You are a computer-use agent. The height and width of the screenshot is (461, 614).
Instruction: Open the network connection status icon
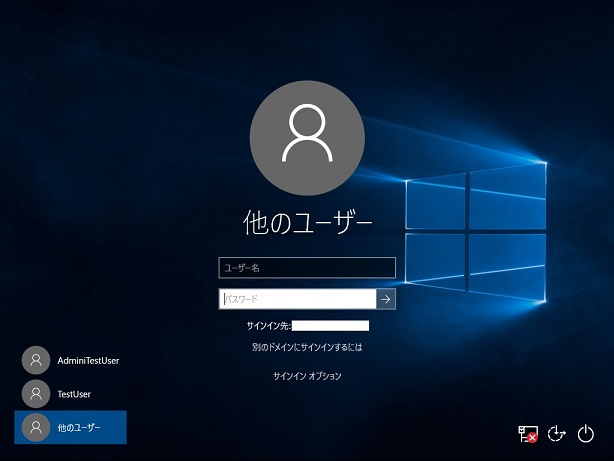pyautogui.click(x=528, y=434)
